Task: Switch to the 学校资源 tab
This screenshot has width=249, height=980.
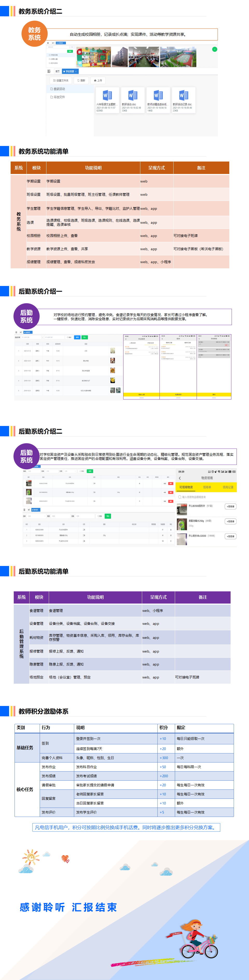Action: [70, 72]
